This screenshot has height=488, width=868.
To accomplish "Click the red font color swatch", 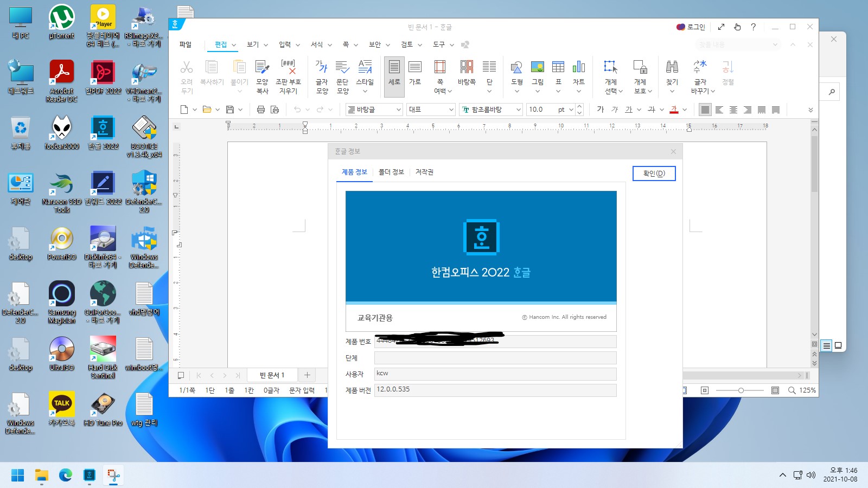I will tap(674, 110).
